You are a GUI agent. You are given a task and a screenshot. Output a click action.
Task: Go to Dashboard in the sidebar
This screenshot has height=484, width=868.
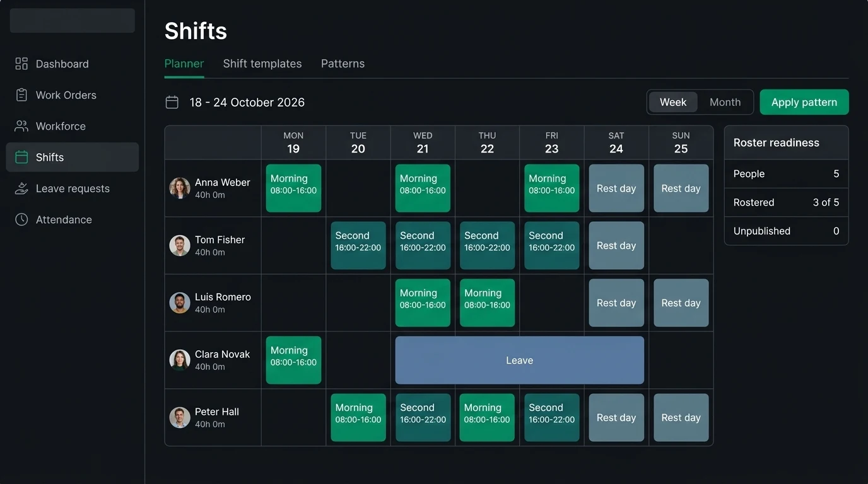(72, 64)
